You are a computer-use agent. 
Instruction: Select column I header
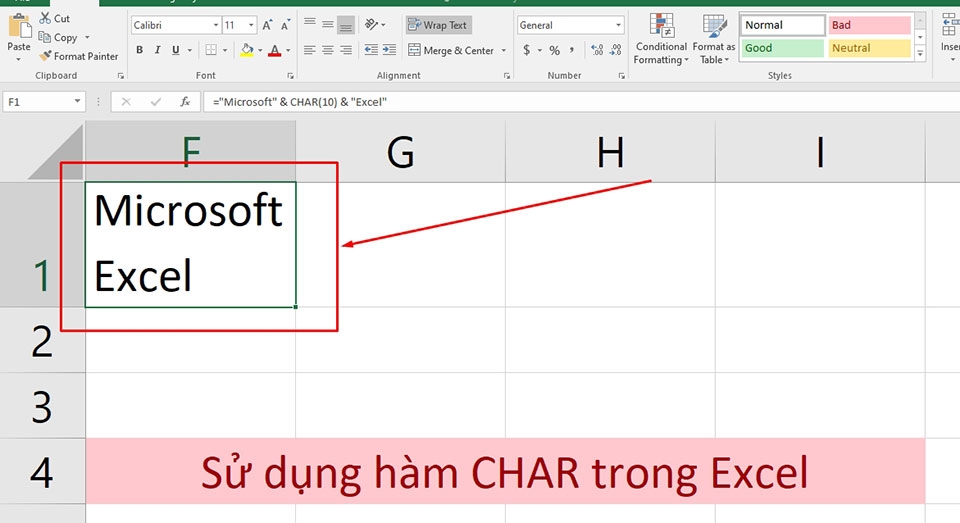pos(820,151)
